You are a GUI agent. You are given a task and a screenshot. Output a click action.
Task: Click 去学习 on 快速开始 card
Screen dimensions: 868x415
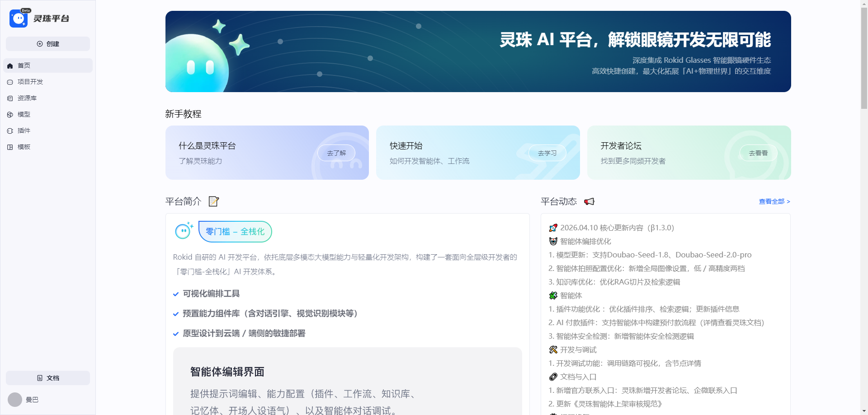click(x=547, y=153)
